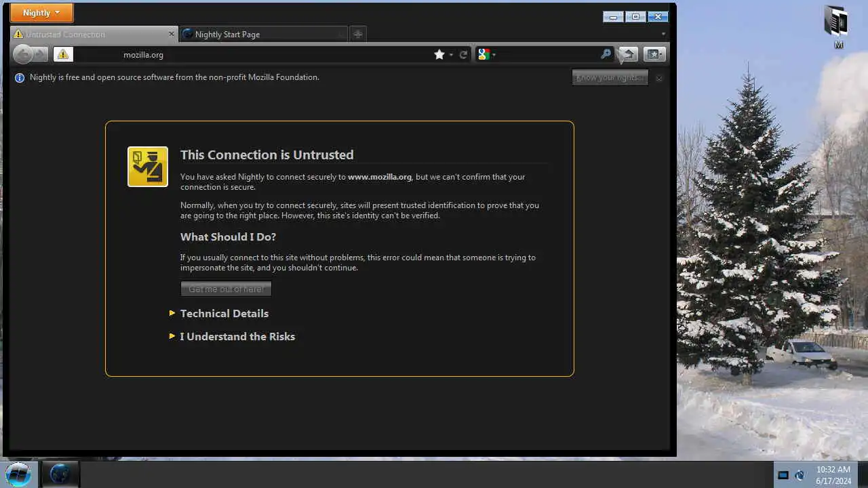The image size is (868, 488).
Task: Go to the home page button
Action: 628,54
